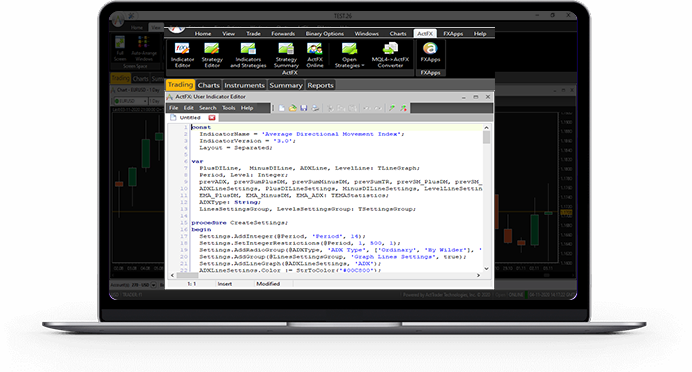Open the Instruments workspace tab
Screen dimensions: 692x372
244,85
